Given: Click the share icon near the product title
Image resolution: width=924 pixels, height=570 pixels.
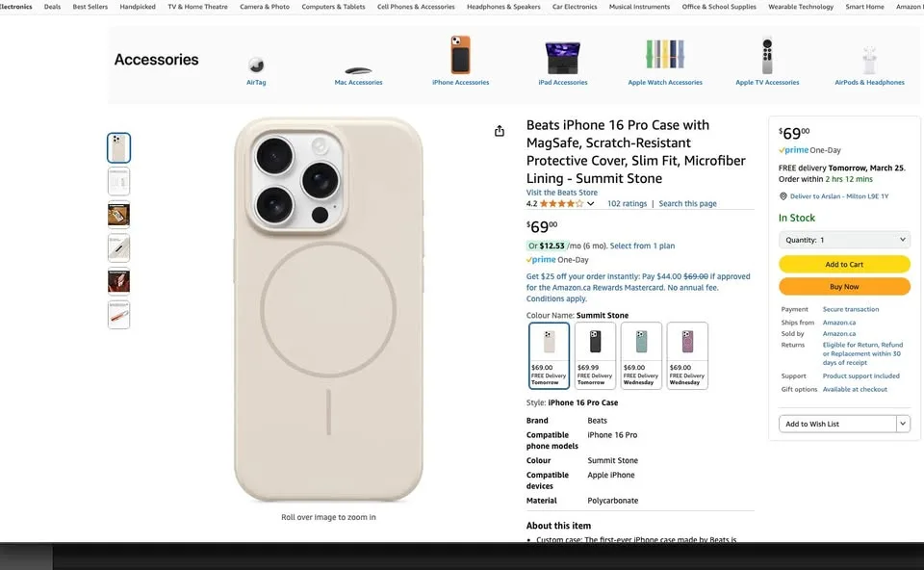Looking at the screenshot, I should point(499,130).
